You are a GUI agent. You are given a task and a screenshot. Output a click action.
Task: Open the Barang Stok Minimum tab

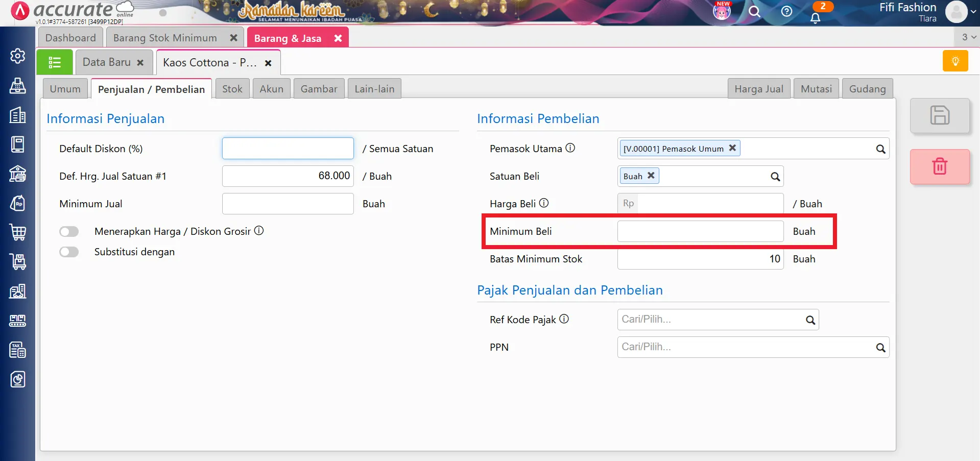click(x=164, y=37)
